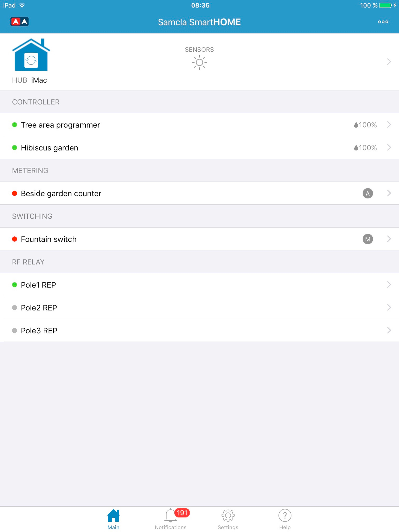This screenshot has width=399, height=532.
Task: Tap the HUB house sync icon
Action: tap(31, 55)
